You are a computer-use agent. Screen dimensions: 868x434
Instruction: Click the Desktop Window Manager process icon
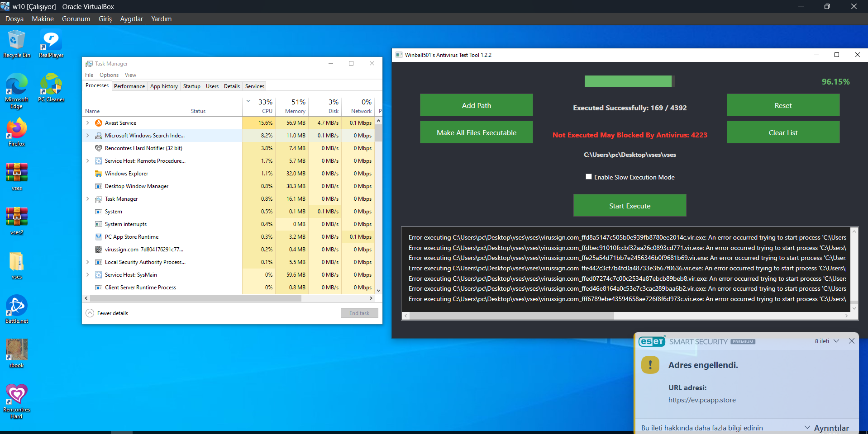coord(98,186)
